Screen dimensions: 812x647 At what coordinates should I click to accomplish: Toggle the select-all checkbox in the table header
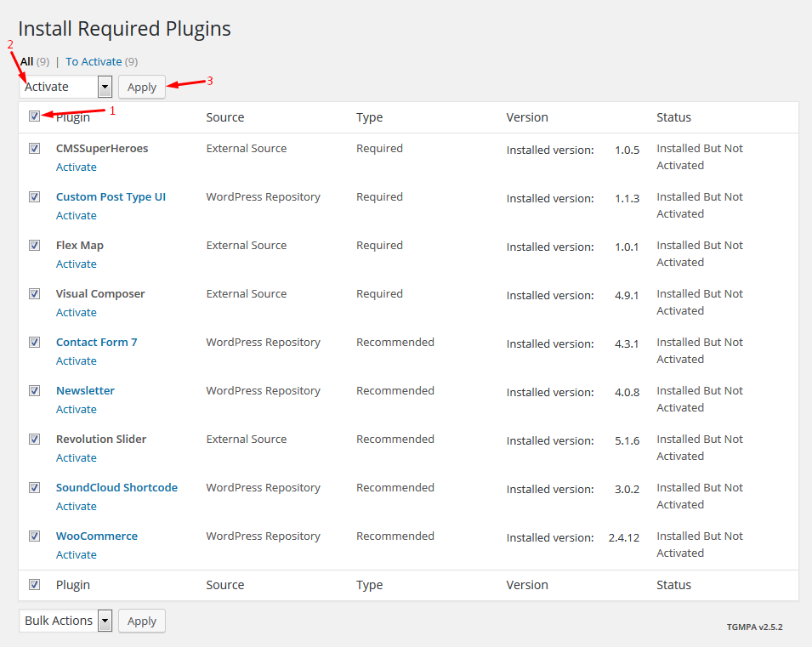coord(34,116)
